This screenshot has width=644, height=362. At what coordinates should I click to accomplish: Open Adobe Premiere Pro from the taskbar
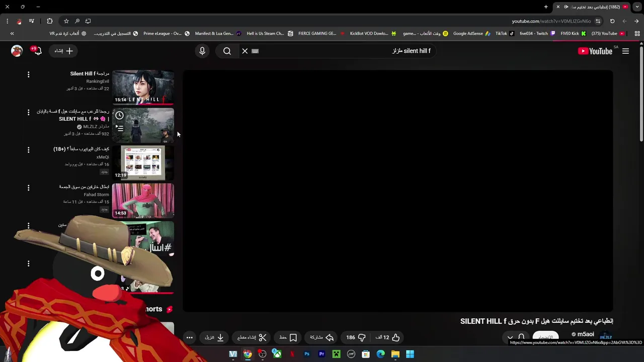click(321, 354)
